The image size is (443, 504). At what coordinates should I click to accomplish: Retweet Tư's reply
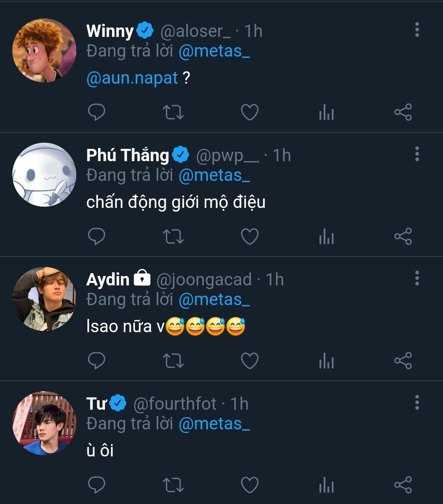[173, 485]
